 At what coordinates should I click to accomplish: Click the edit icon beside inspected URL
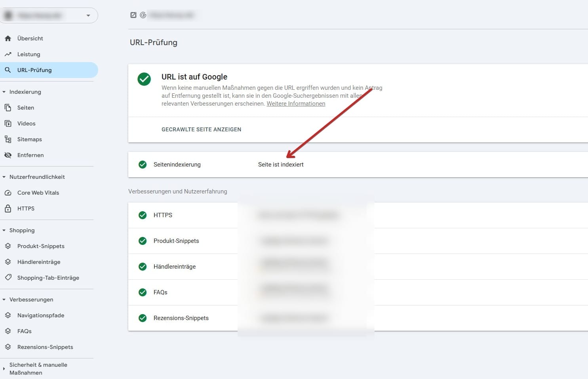pyautogui.click(x=133, y=15)
